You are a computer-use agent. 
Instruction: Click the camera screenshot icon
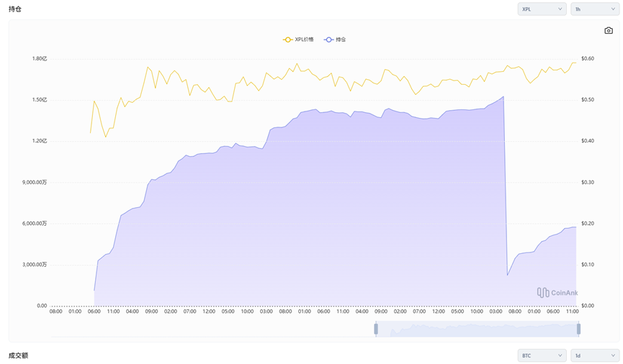click(x=609, y=31)
